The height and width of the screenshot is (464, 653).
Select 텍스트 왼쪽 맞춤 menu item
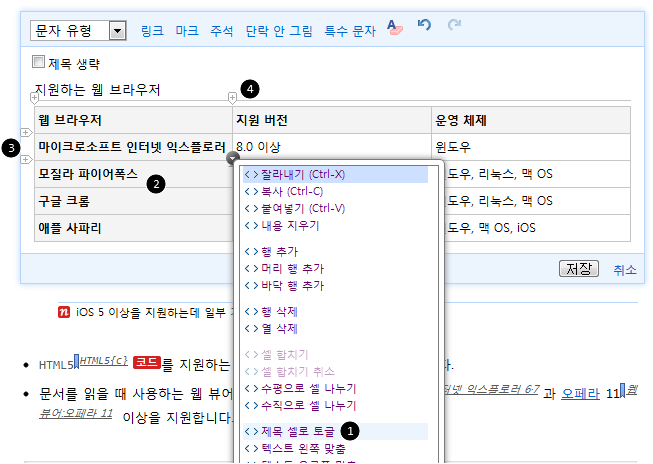(335, 449)
